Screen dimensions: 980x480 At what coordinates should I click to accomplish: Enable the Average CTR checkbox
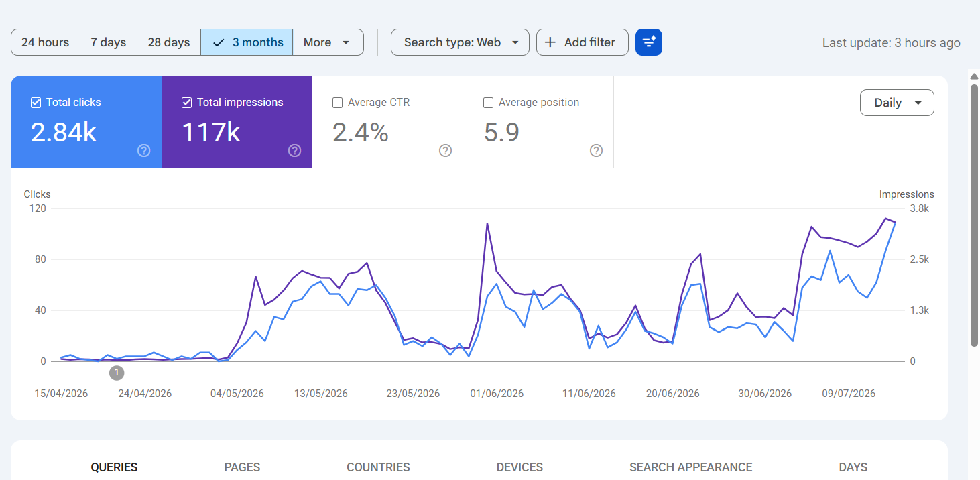click(x=338, y=103)
